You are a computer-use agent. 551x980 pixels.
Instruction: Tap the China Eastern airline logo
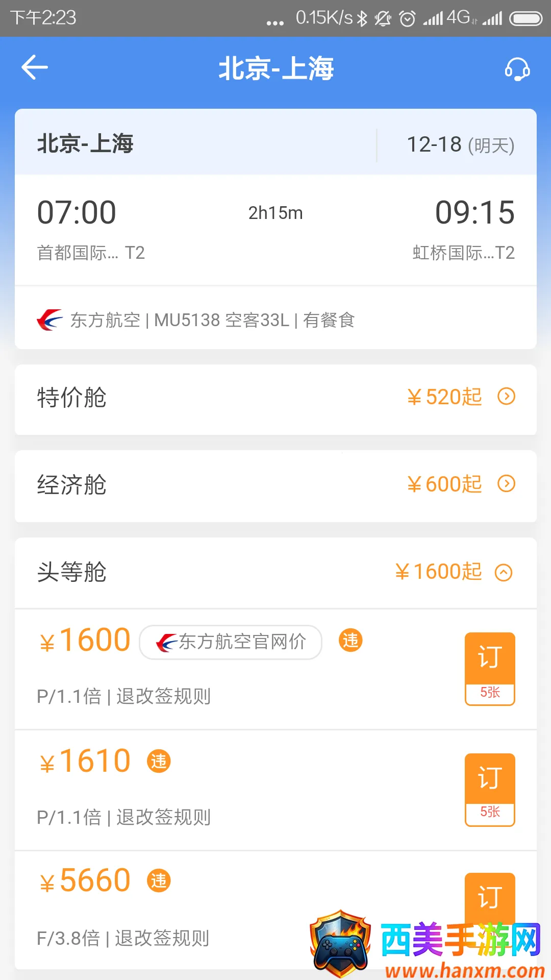tap(49, 320)
